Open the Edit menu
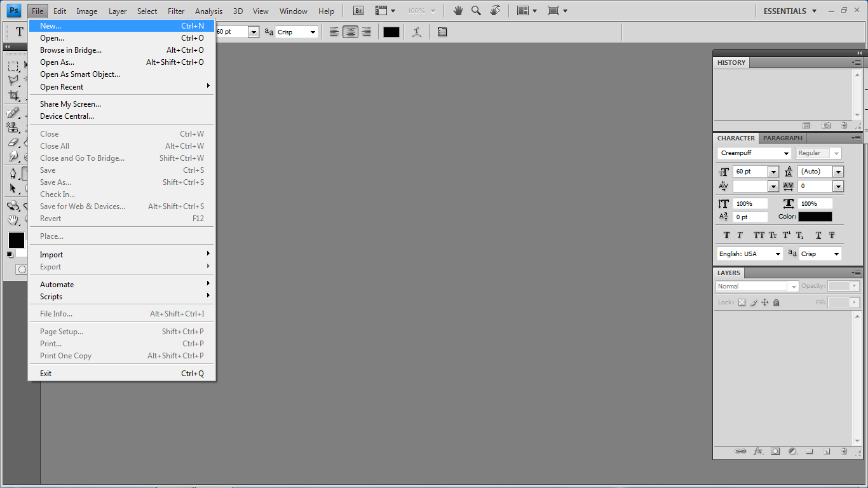The height and width of the screenshot is (488, 868). tap(60, 11)
